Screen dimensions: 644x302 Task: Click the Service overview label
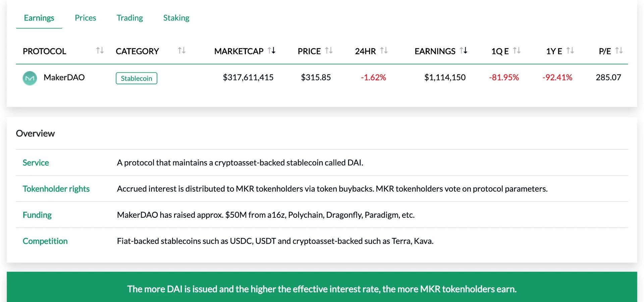click(x=36, y=163)
